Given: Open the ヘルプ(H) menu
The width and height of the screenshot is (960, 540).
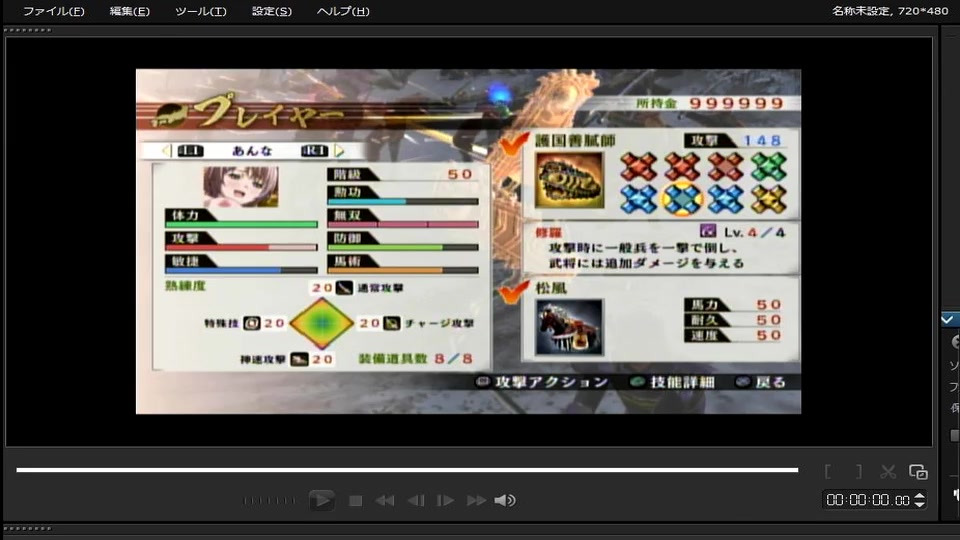Looking at the screenshot, I should [x=343, y=11].
